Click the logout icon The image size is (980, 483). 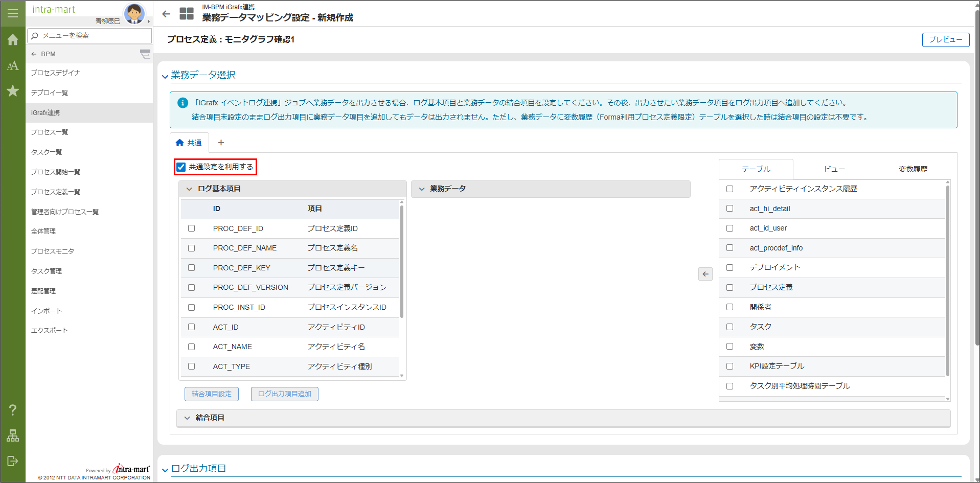coord(13,461)
